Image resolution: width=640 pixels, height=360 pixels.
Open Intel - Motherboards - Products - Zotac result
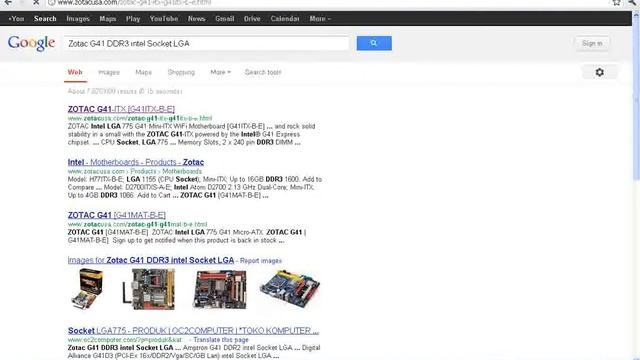coord(136,162)
